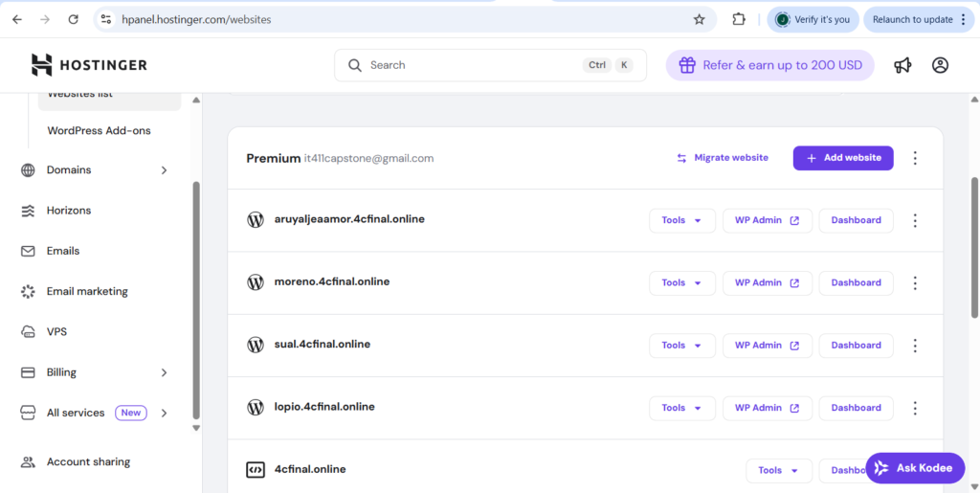Open WP Admin for moreno.4cfinal.online
980x493 pixels.
tap(767, 282)
